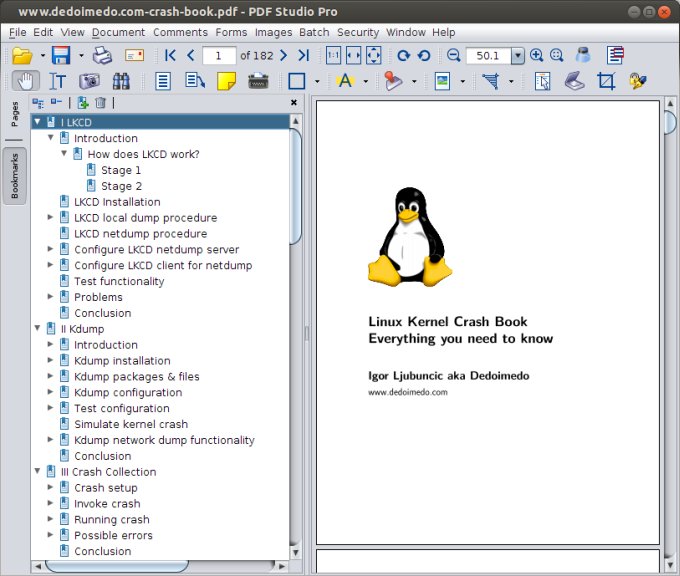The width and height of the screenshot is (680, 576).
Task: Open the File menu
Action: pyautogui.click(x=18, y=33)
